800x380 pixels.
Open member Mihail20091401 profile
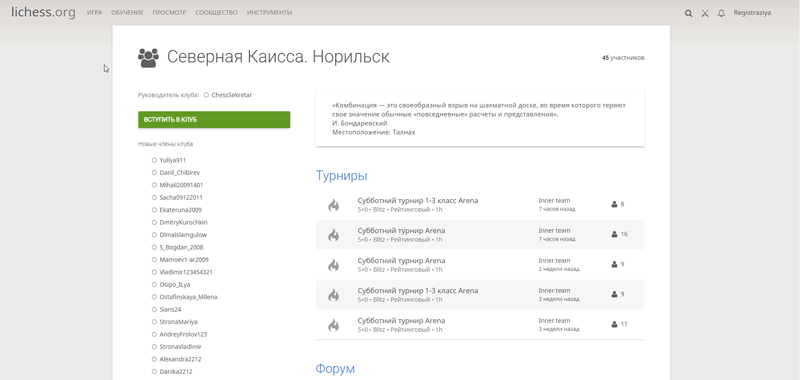pos(181,185)
